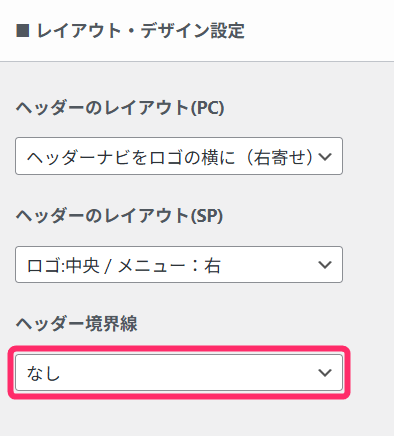Click the メニュー：右 portion of SP select
The height and width of the screenshot is (436, 394).
[x=169, y=266]
